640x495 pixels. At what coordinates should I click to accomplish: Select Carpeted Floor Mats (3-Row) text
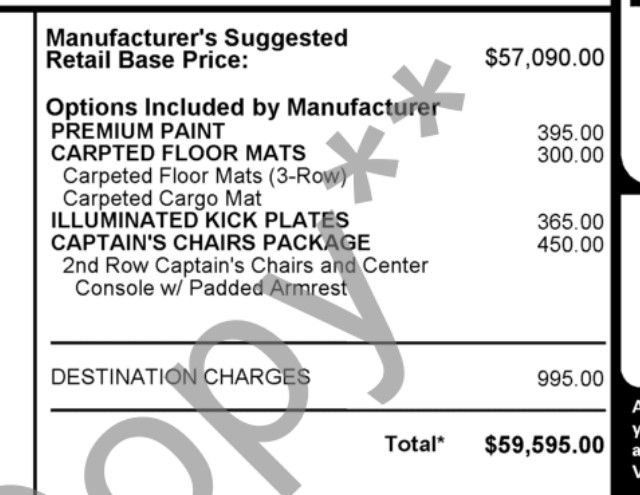click(204, 176)
